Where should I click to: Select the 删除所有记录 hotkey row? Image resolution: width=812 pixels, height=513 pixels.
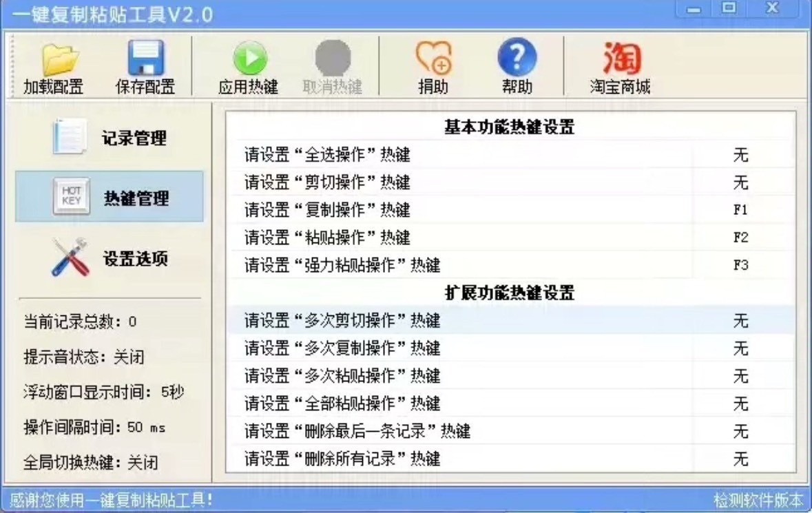click(x=512, y=459)
